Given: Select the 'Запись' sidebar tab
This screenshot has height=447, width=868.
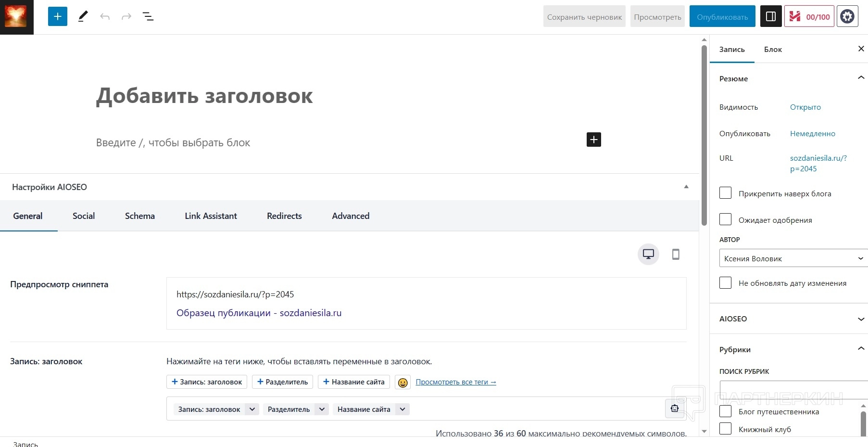Looking at the screenshot, I should pyautogui.click(x=732, y=49).
